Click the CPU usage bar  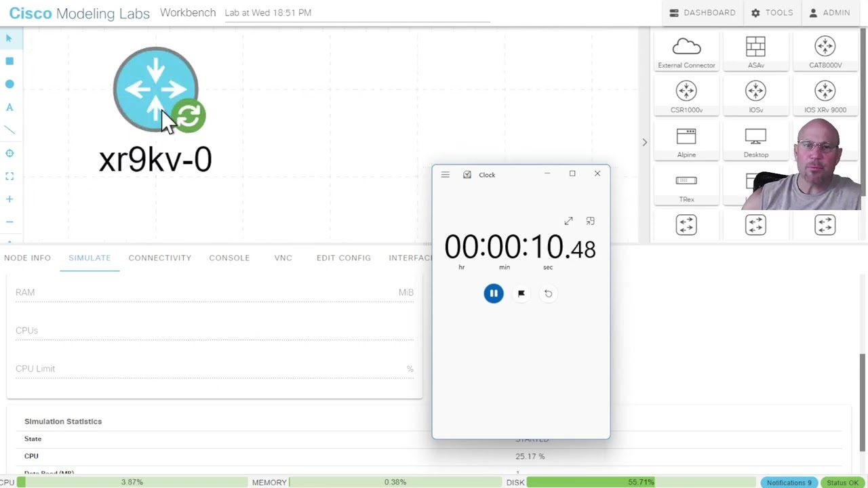coord(132,483)
